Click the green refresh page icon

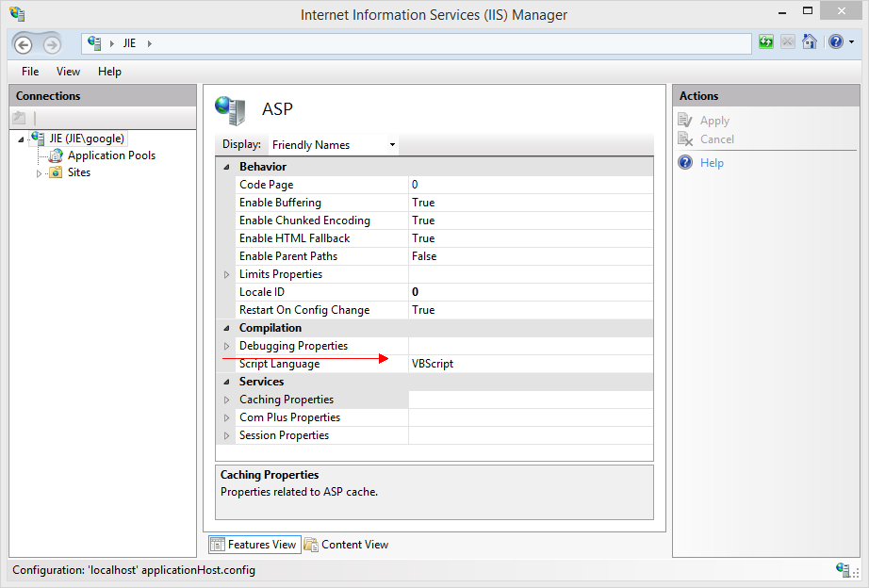(766, 42)
